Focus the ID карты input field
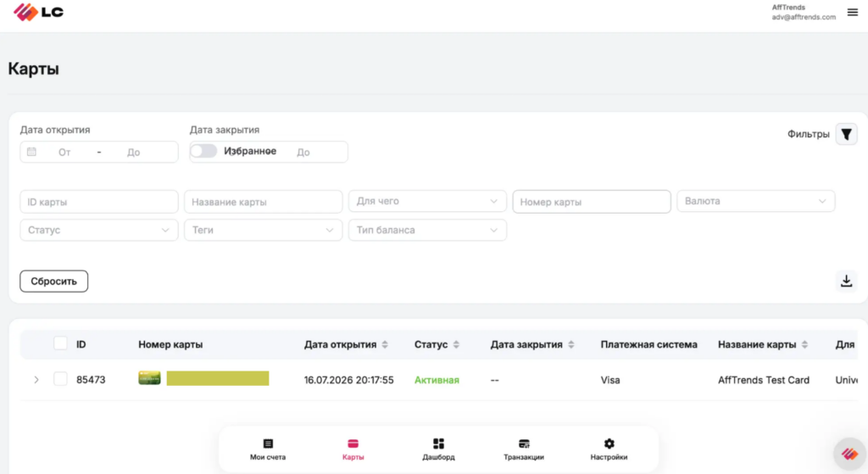 click(99, 202)
